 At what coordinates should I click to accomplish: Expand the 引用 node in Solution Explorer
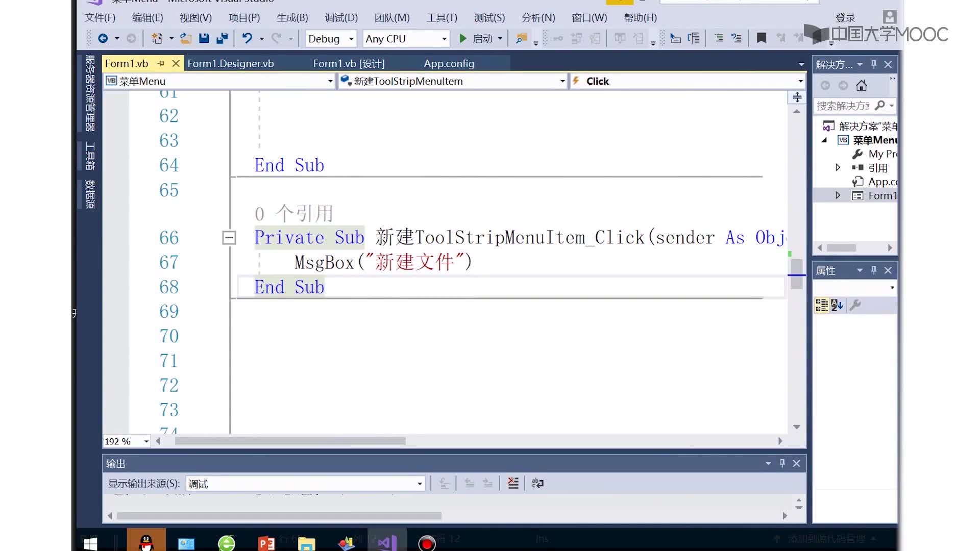(x=838, y=167)
